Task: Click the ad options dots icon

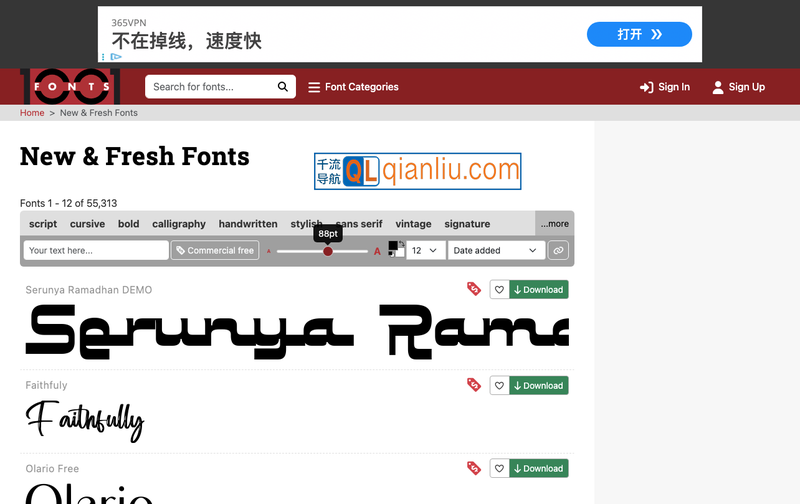Action: (103, 57)
